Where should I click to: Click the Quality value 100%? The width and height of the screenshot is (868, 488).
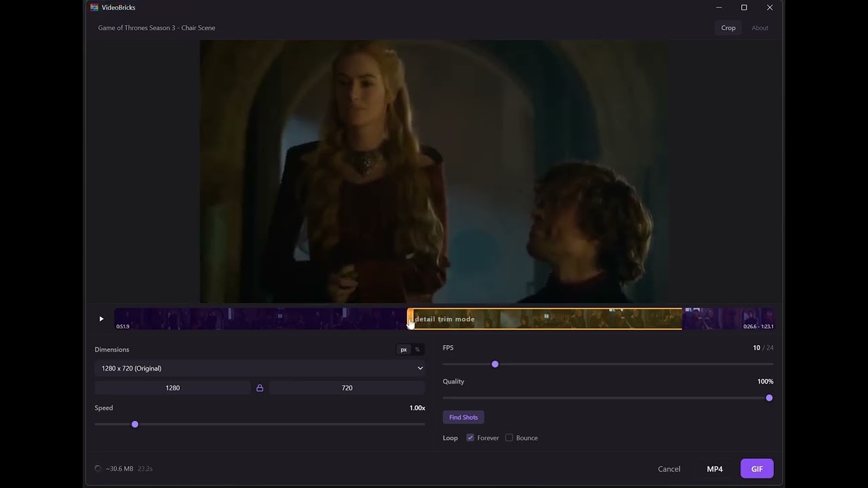tap(765, 382)
